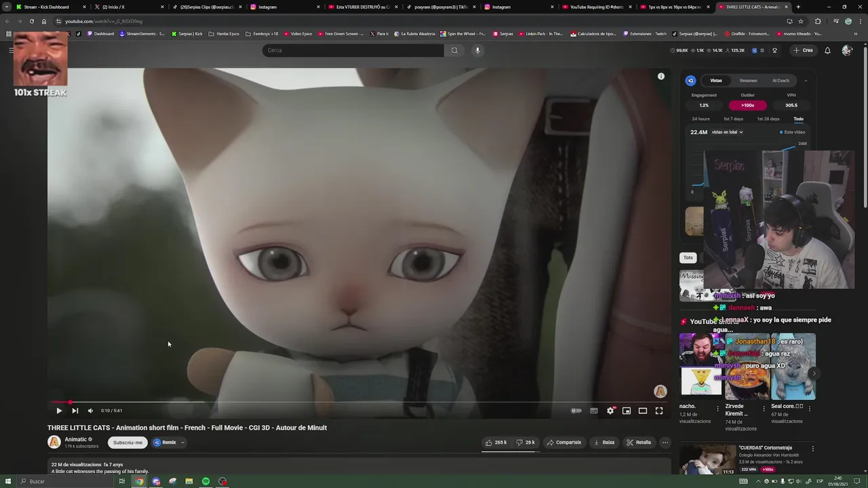Switch to the Resumen tab

(748, 81)
